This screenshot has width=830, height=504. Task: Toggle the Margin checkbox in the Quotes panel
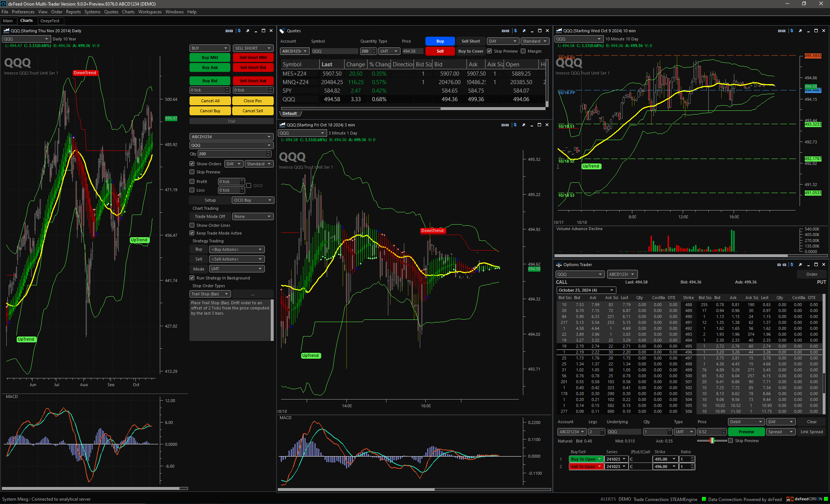523,51
